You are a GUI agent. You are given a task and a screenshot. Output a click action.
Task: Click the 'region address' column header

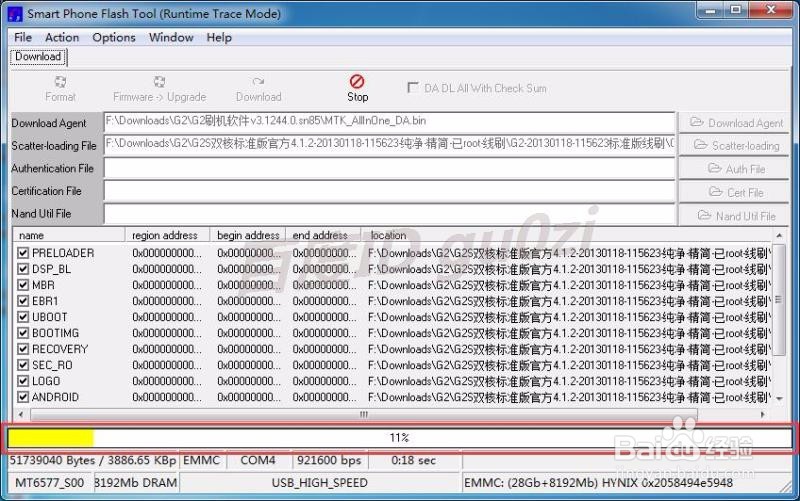tap(168, 235)
